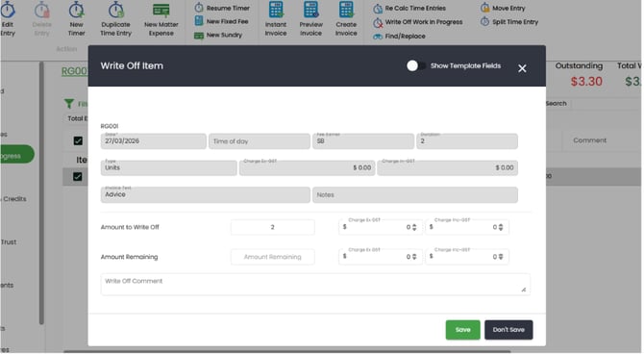Image resolution: width=644 pixels, height=354 pixels.
Task: Click the Write Off Comment text area
Action: point(315,285)
